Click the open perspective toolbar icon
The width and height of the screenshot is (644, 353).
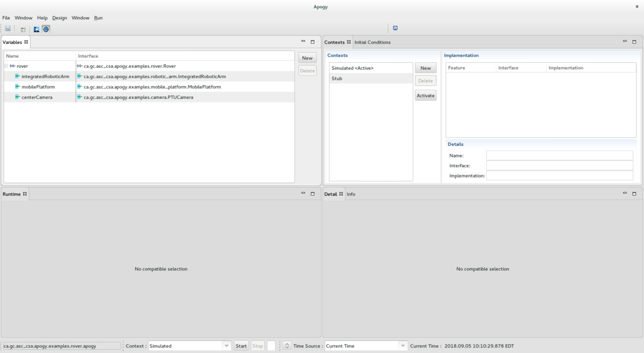coord(23,29)
